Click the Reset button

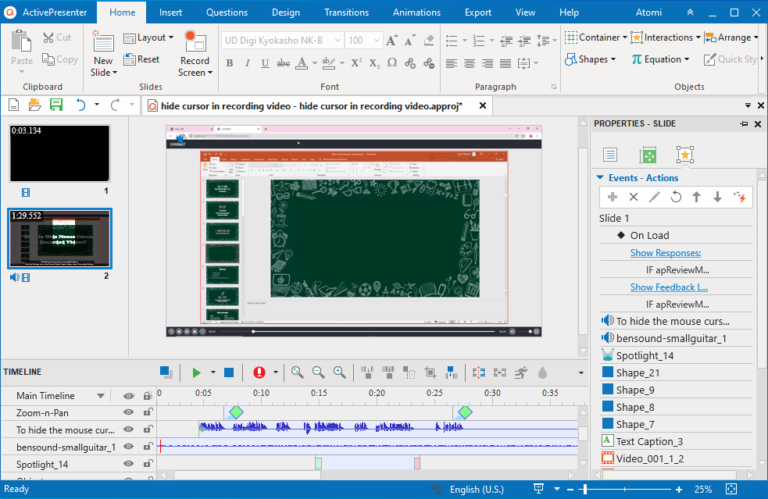142,59
